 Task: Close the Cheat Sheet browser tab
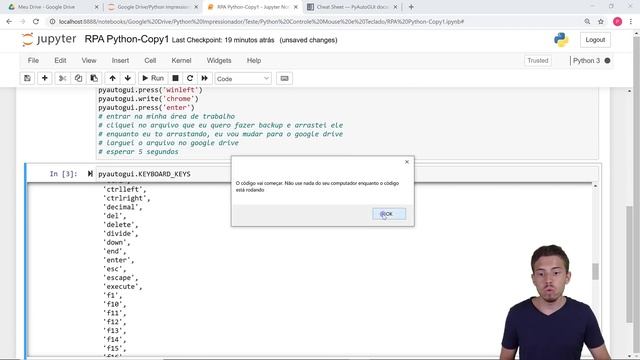tap(396, 7)
